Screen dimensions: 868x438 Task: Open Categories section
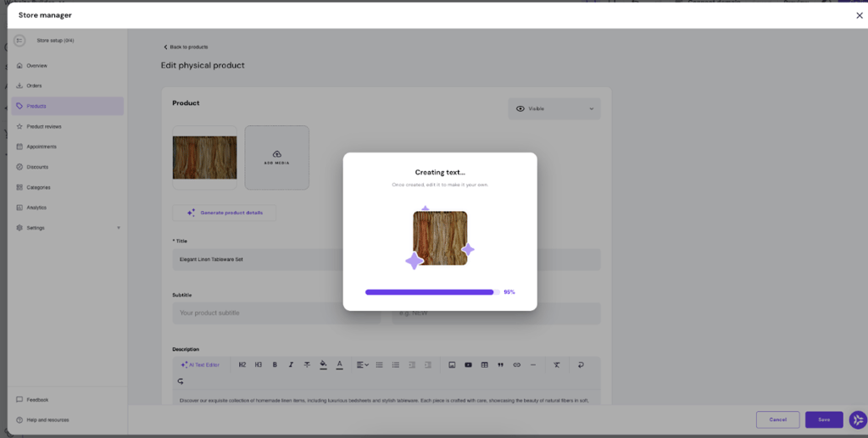[x=68, y=187]
